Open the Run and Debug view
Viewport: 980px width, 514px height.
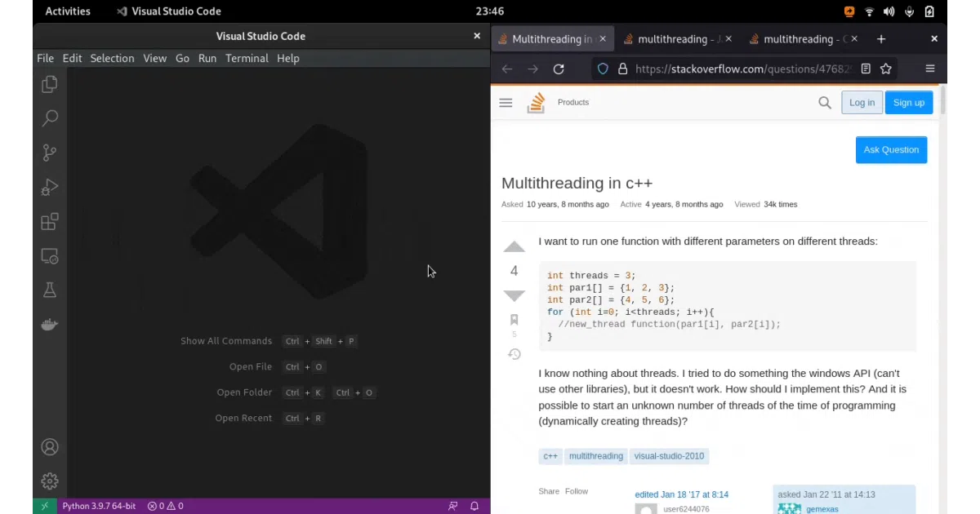coord(50,187)
